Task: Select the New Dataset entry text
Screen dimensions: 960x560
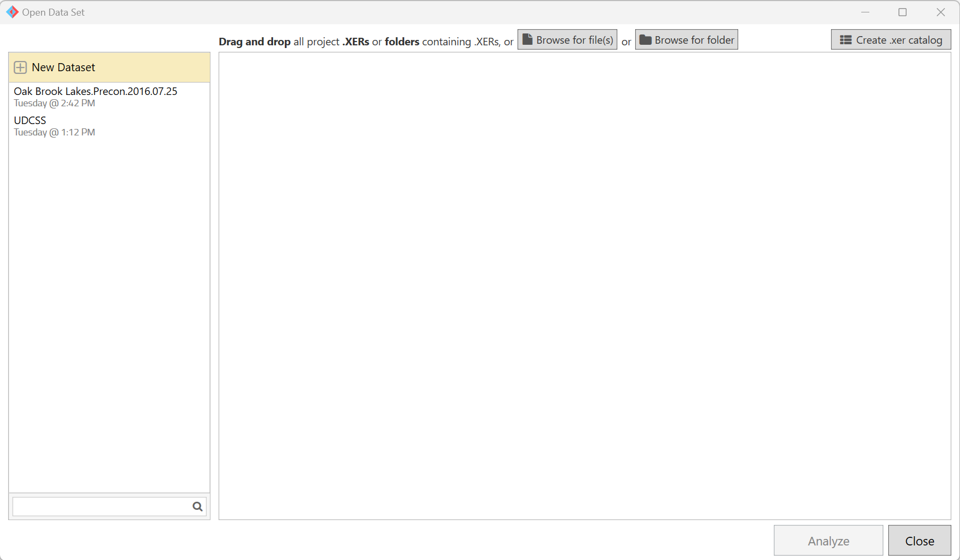Action: [x=63, y=67]
